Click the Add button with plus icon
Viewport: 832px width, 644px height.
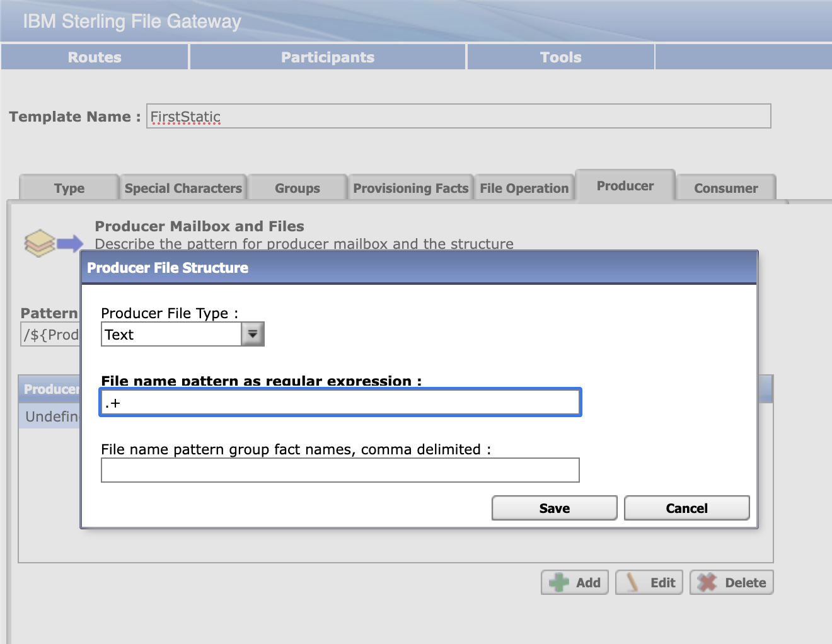coord(575,582)
